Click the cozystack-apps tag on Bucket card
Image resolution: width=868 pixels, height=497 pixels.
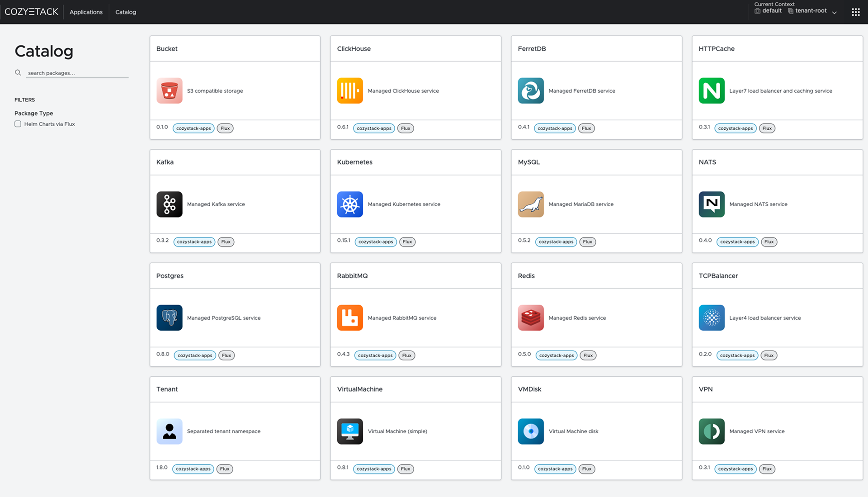pyautogui.click(x=193, y=128)
